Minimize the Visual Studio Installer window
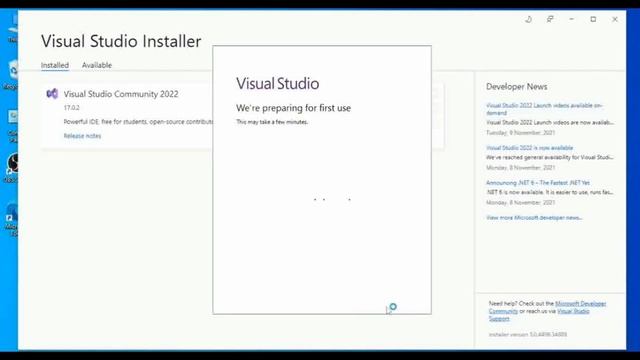The height and width of the screenshot is (360, 640). click(x=571, y=19)
